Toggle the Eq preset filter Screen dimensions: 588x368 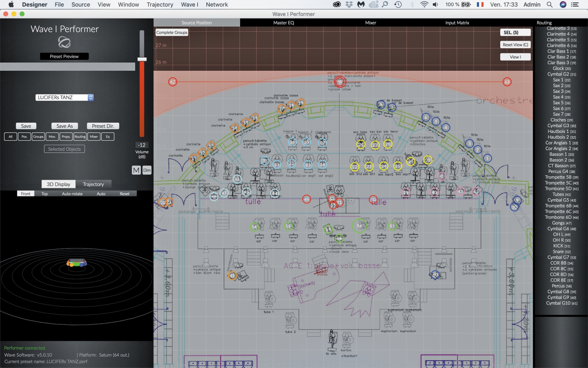click(108, 137)
